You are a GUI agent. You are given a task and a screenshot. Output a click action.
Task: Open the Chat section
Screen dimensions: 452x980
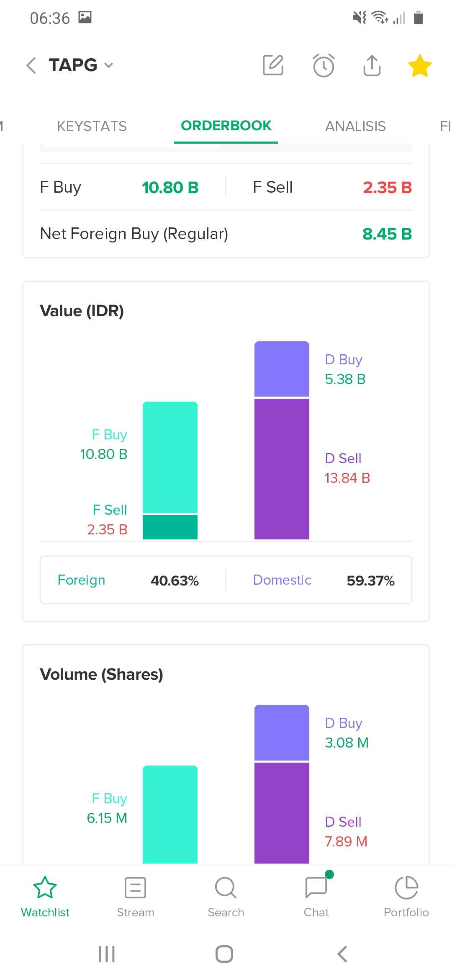coord(316,896)
